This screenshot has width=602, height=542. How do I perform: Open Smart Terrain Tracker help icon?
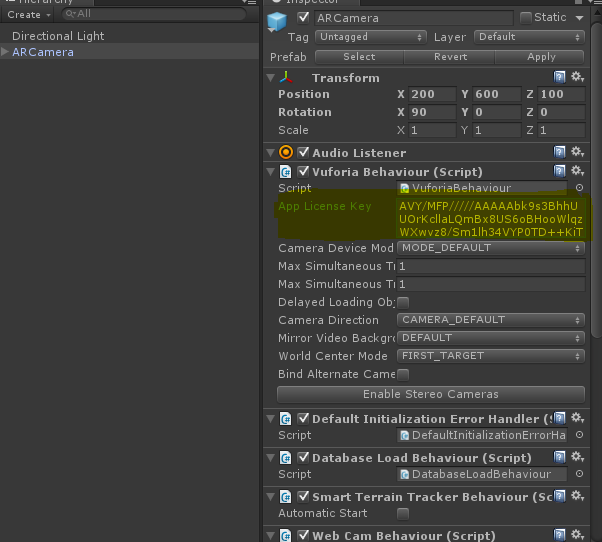[x=559, y=496]
